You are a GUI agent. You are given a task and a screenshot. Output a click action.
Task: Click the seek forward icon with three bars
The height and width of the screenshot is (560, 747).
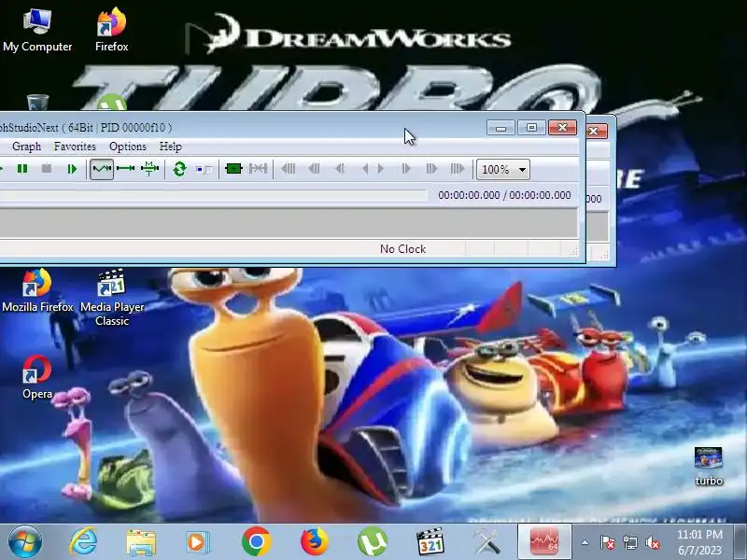point(457,169)
